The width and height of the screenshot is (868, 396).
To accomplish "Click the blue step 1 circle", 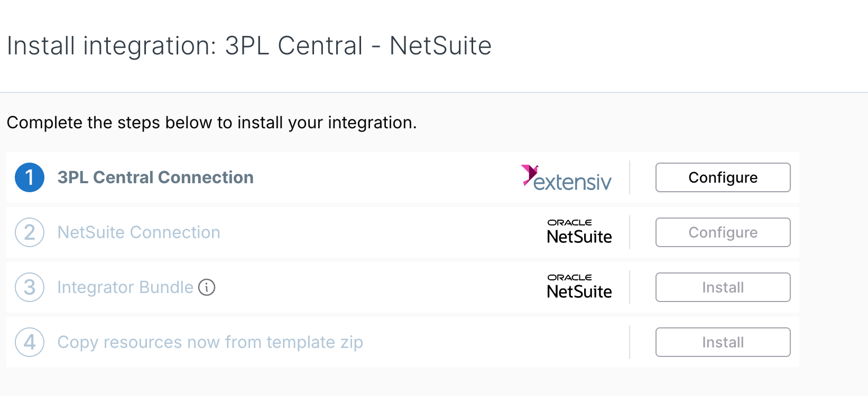I will coord(30,177).
